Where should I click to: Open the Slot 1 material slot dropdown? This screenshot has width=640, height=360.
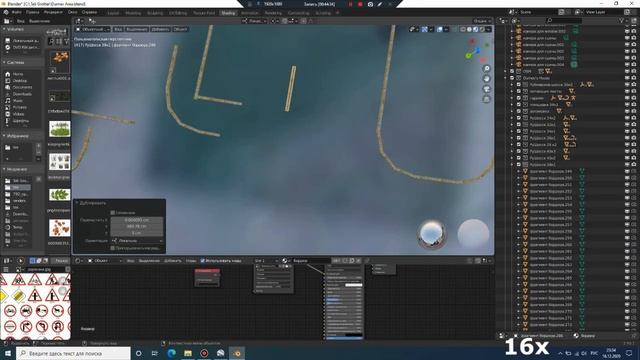click(266, 260)
